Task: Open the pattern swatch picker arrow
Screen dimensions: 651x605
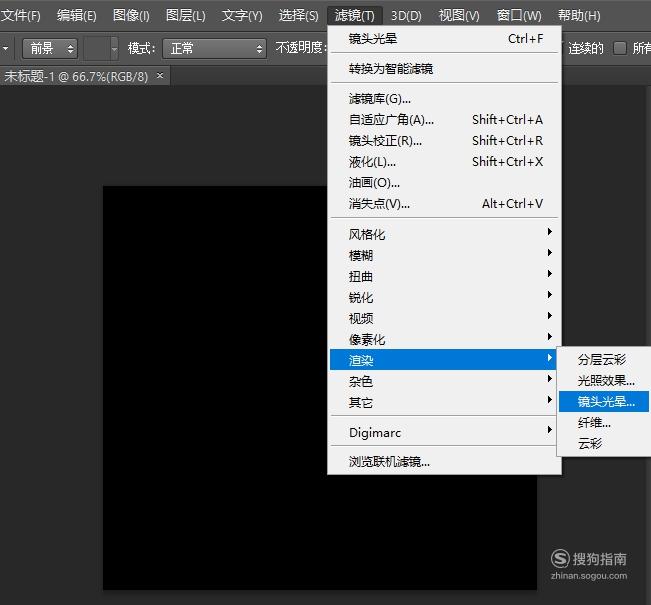Action: point(114,49)
